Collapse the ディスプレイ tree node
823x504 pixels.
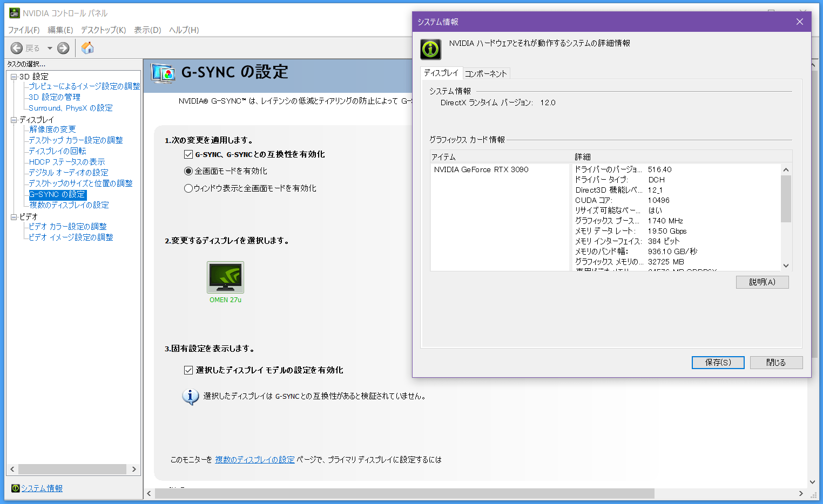14,120
